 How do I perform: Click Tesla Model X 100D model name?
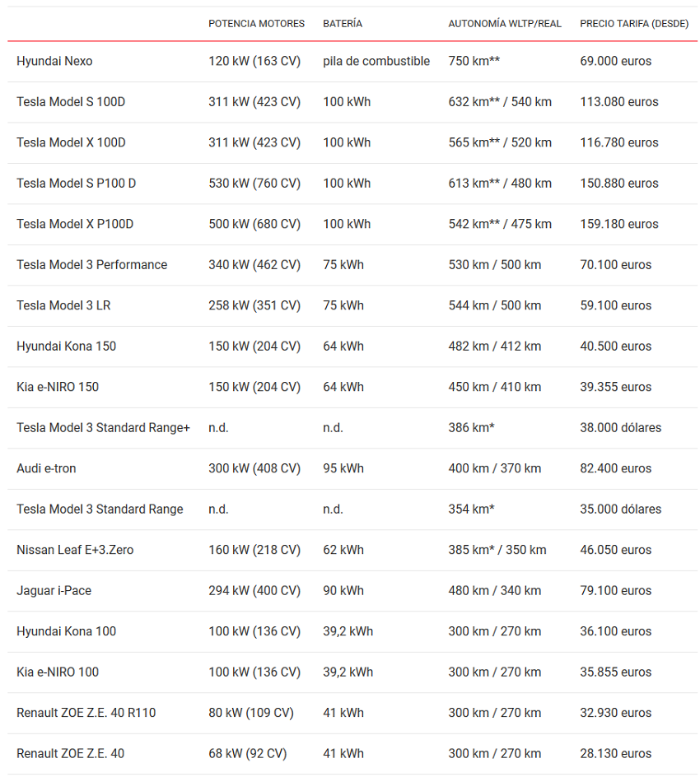[71, 142]
